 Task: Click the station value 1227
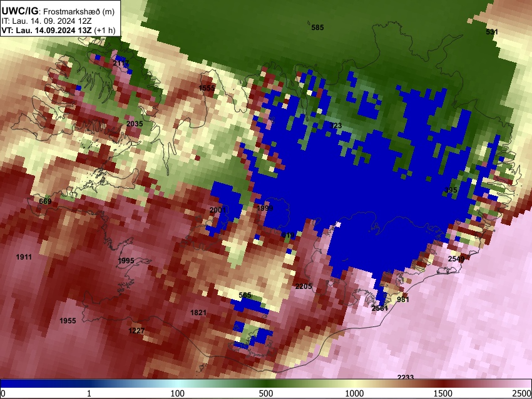[136, 331]
